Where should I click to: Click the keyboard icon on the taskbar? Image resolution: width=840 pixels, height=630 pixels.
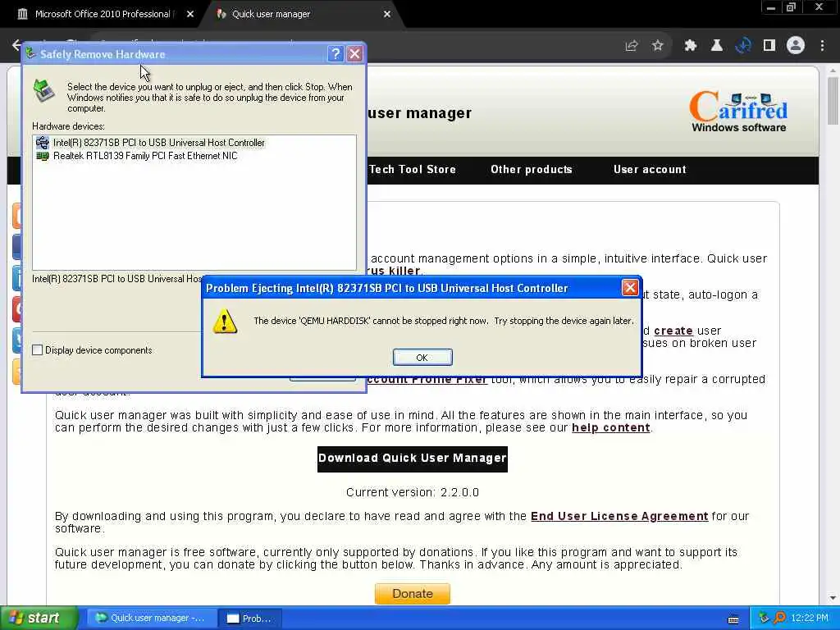tap(733, 619)
